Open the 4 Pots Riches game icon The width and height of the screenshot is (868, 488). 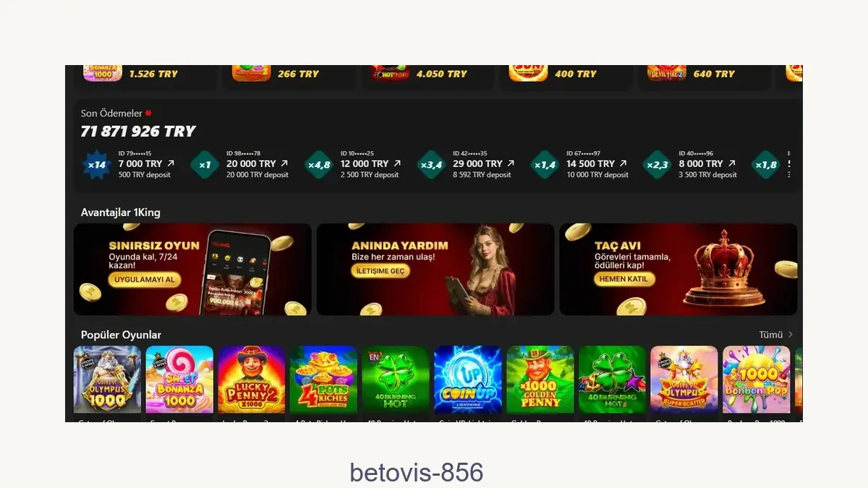point(323,380)
